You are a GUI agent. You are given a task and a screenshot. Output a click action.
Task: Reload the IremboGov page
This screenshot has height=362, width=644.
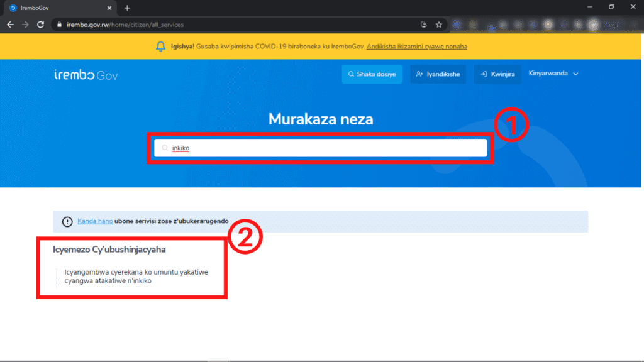coord(40,25)
